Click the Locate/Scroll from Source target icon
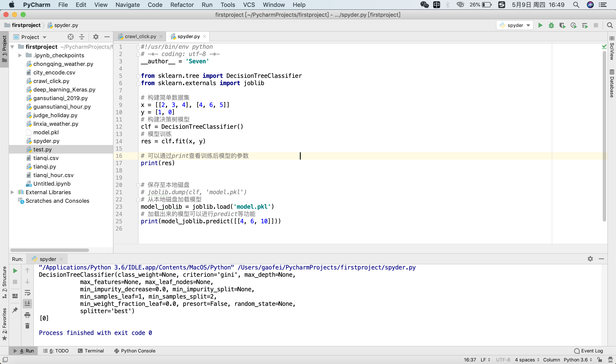The width and height of the screenshot is (616, 364). [x=70, y=37]
